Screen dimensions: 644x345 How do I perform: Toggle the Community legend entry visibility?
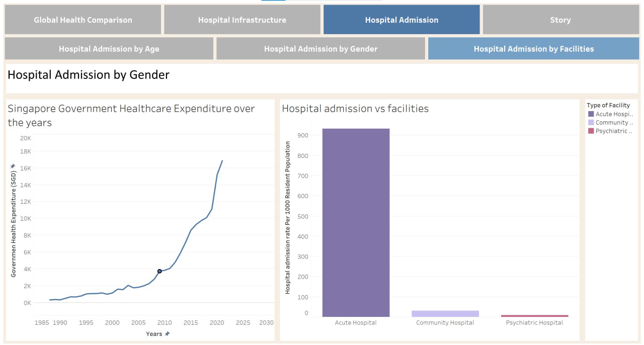[x=612, y=122]
